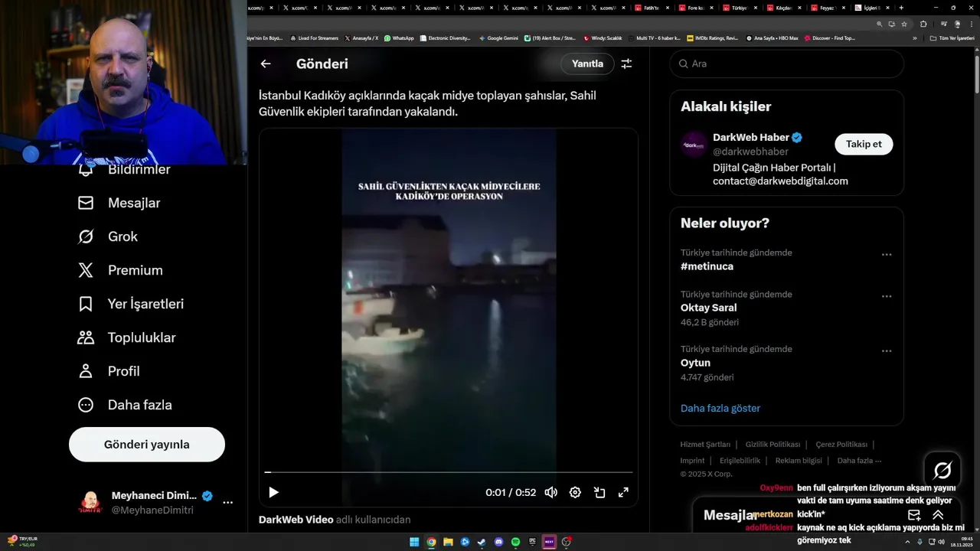Open Steam from the taskbar
980x551 pixels.
[x=482, y=542]
